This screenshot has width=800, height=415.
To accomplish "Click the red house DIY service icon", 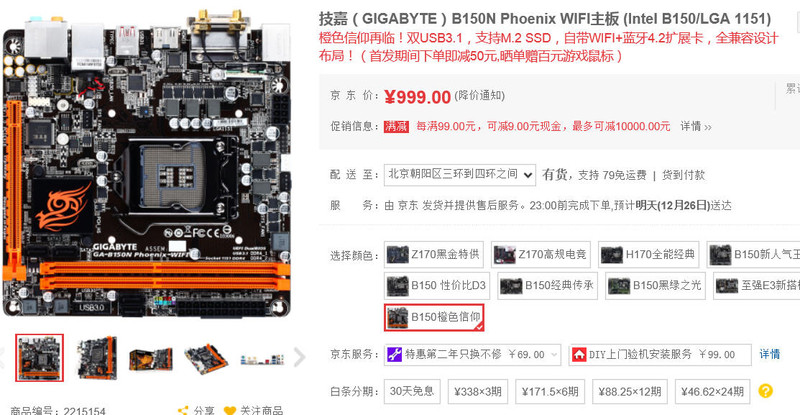I will (x=579, y=354).
